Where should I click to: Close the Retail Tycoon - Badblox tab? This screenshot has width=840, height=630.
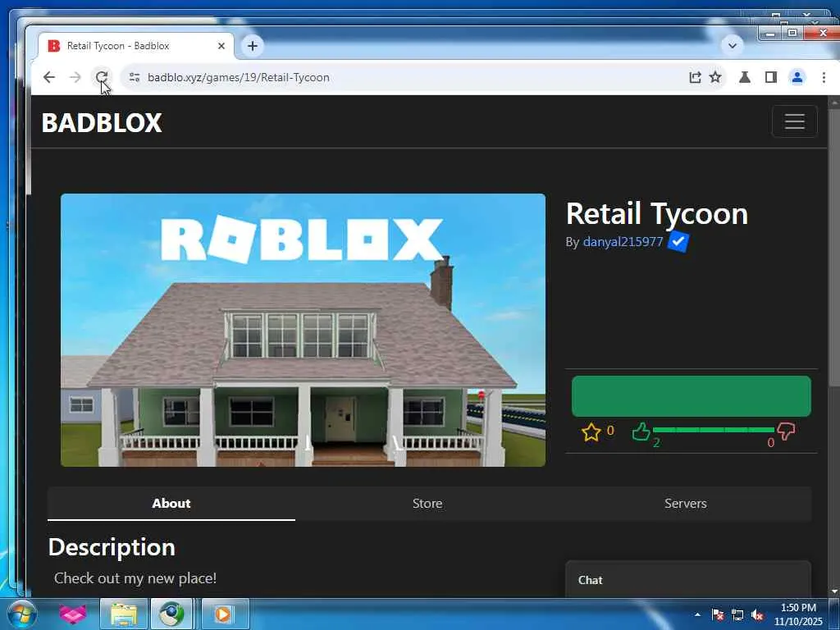pos(221,46)
